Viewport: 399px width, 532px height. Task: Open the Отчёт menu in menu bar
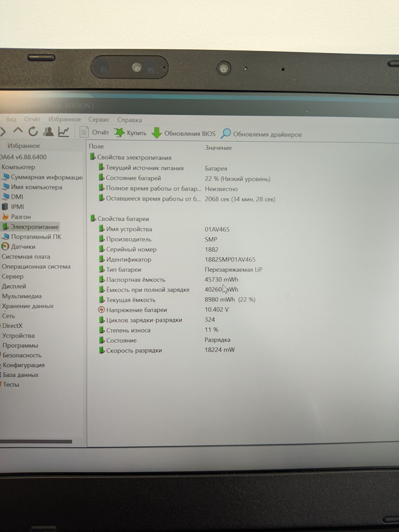[x=32, y=119]
